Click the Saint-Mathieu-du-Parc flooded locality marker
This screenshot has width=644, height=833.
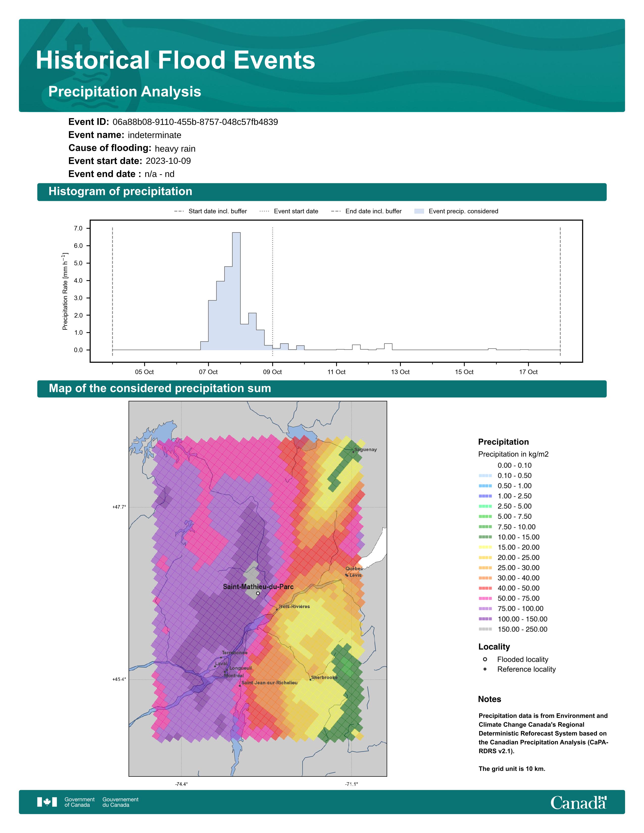(258, 593)
